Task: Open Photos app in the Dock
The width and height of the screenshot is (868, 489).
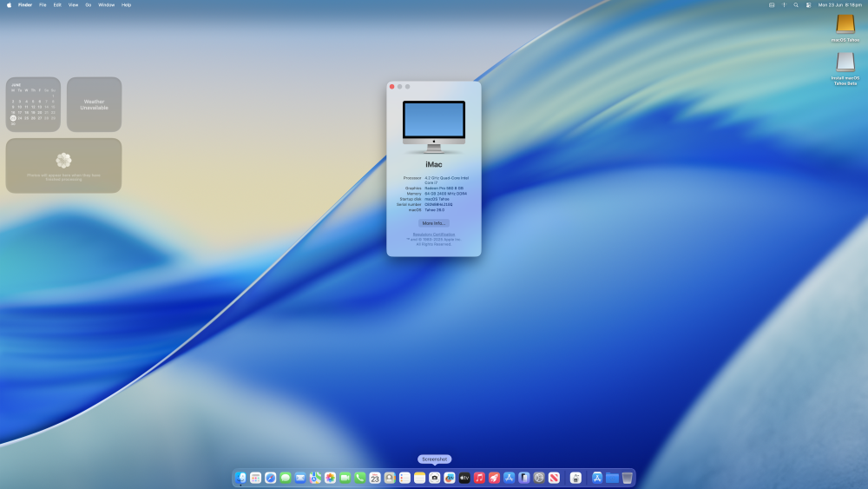Action: 330,478
